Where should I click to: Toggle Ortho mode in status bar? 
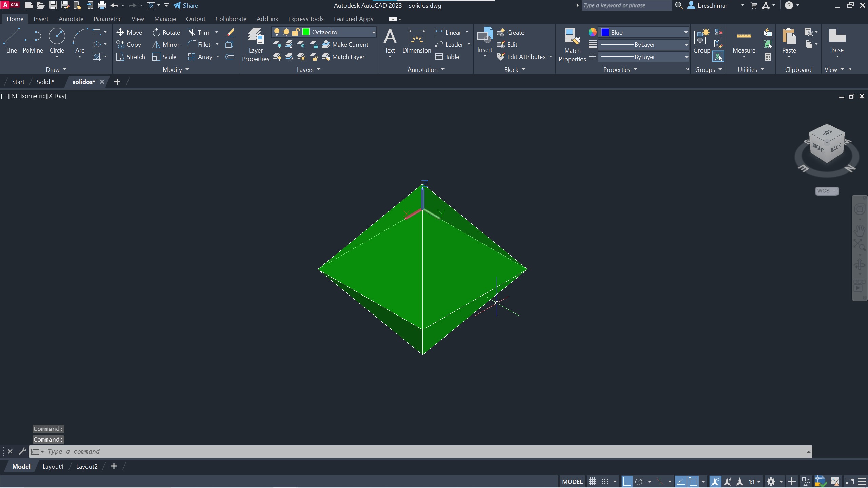click(x=627, y=482)
